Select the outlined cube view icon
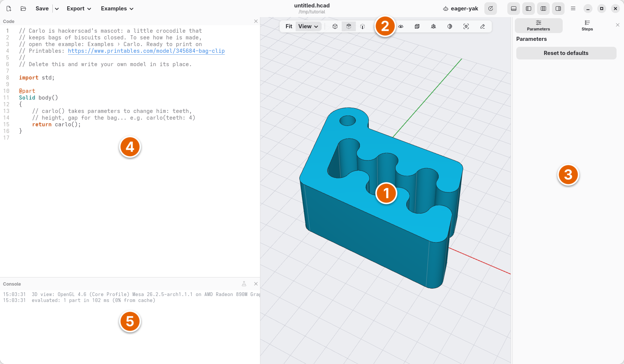Screen dimensions: 624x364 click(x=335, y=26)
